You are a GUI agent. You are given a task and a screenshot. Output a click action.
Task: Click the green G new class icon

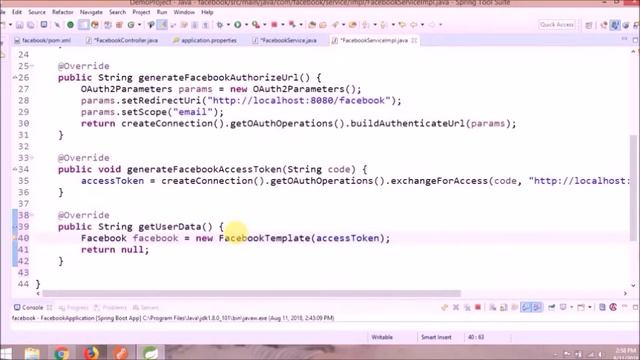pos(131,25)
